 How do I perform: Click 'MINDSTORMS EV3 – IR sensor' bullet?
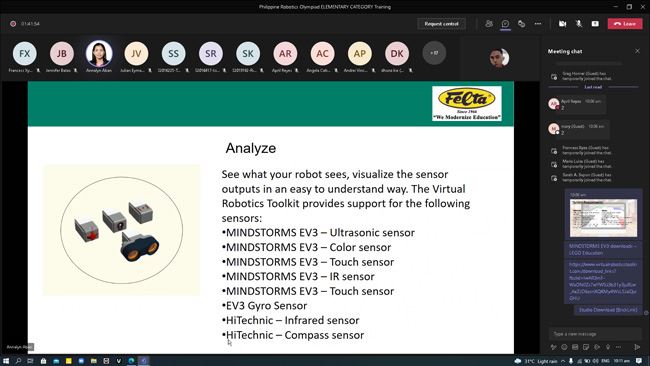point(298,276)
